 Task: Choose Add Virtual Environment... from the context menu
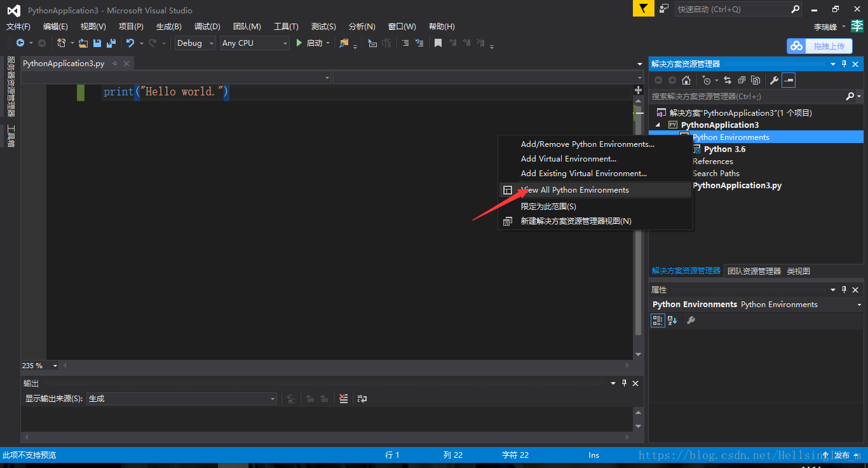pos(595,159)
